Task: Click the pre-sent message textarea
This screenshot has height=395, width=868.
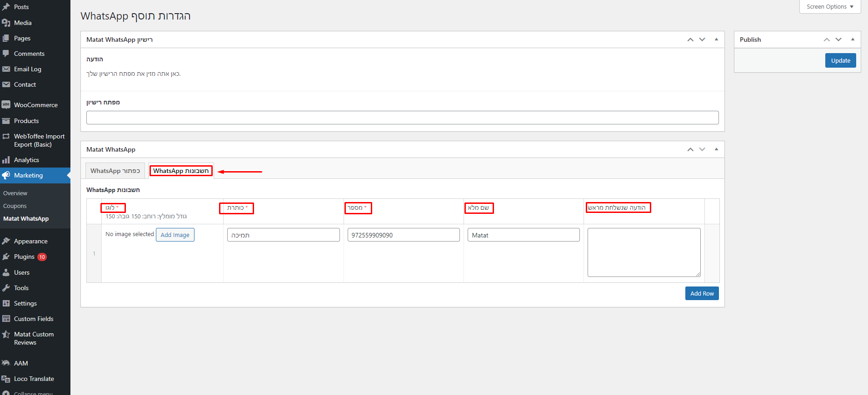Action: (x=644, y=252)
